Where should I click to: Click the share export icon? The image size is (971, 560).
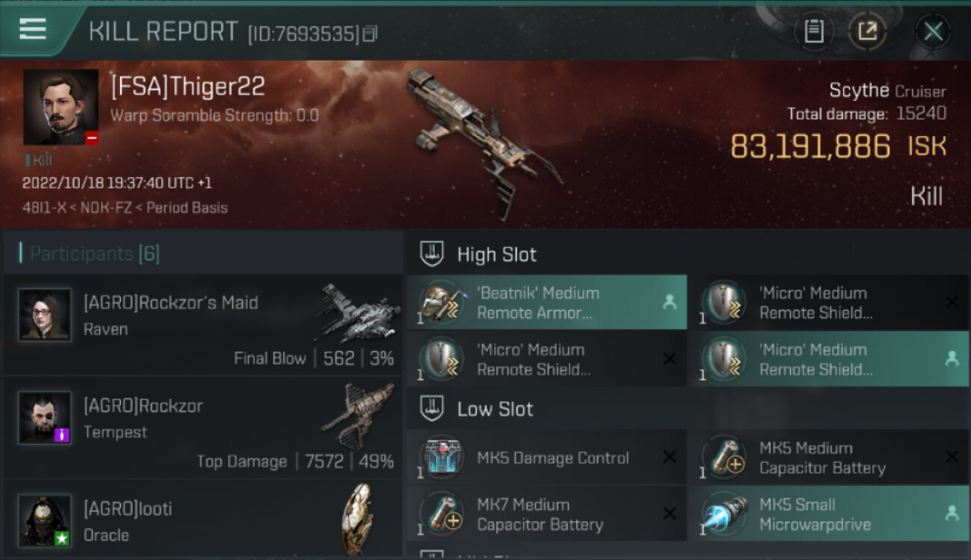click(867, 31)
